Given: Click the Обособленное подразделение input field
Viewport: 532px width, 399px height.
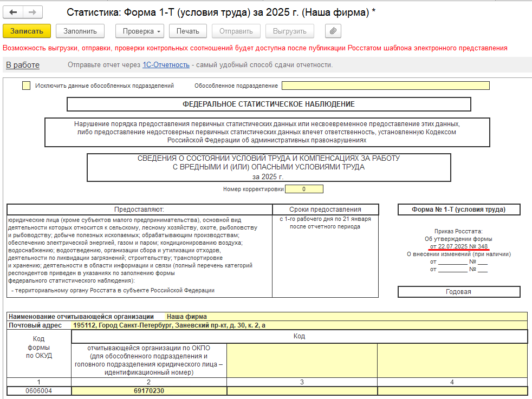Looking at the screenshot, I should pyautogui.click(x=385, y=86).
